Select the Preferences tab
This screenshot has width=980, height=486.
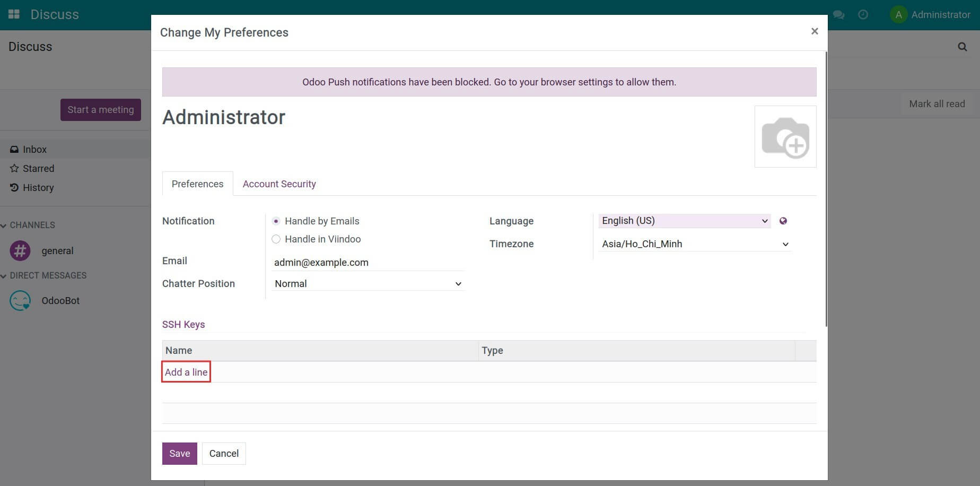coord(197,184)
